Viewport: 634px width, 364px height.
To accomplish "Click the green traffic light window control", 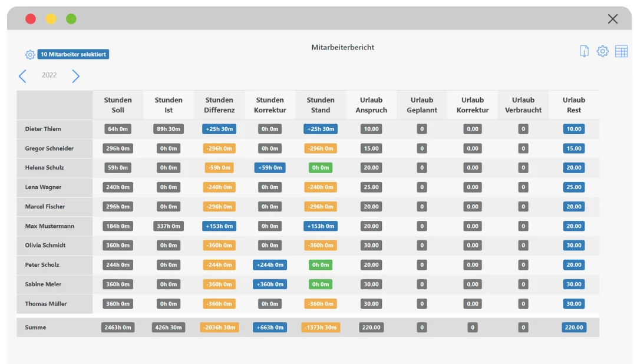I will coord(71,18).
